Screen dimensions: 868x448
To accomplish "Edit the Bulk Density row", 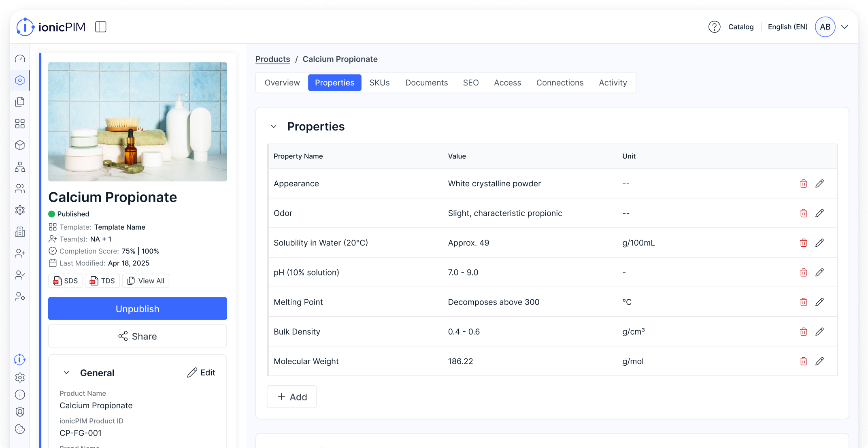I will coord(819,332).
